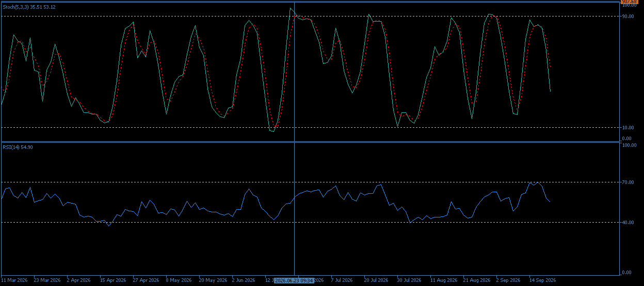Click the 2 Sep 2026 date label

pos(508,280)
